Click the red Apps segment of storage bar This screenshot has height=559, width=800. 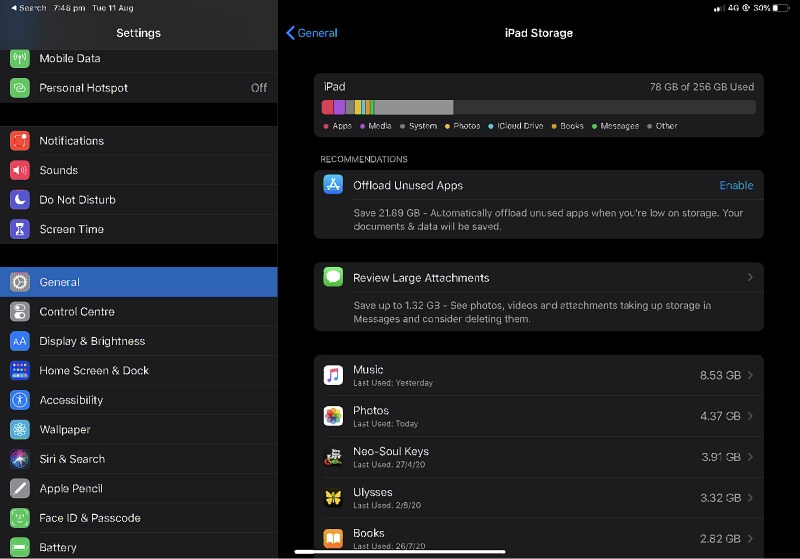(x=328, y=107)
